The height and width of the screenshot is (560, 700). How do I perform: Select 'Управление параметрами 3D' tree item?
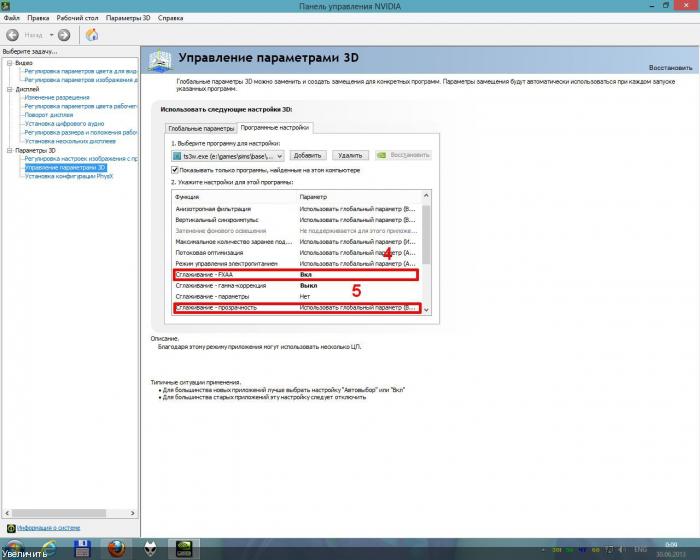click(66, 167)
